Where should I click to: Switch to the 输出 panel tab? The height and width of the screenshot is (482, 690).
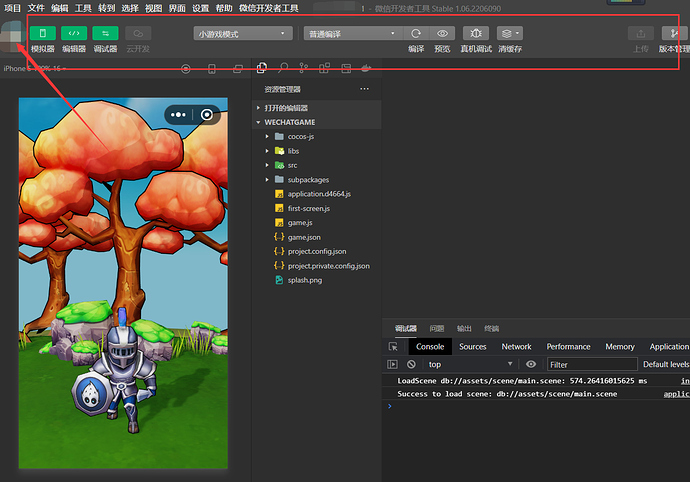[464, 328]
